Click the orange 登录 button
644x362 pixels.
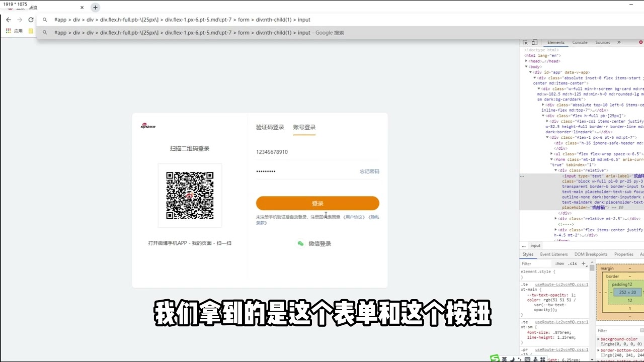click(x=317, y=204)
